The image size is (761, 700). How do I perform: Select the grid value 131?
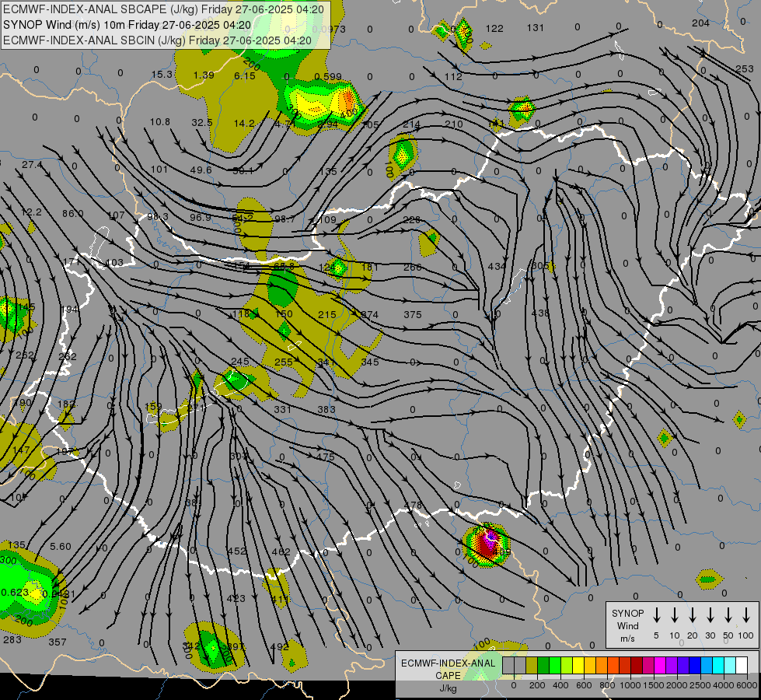536,28
